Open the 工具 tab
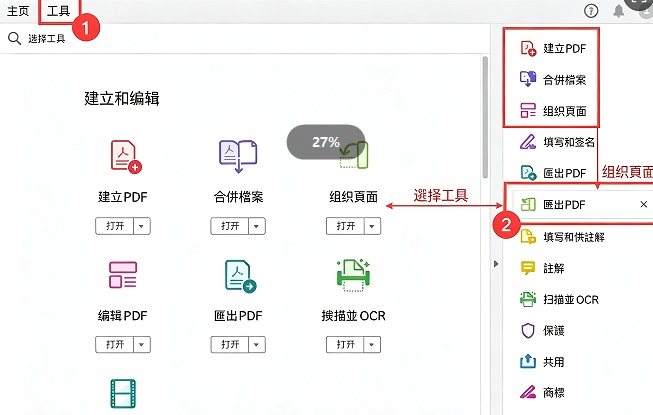This screenshot has width=653, height=415. (x=58, y=11)
